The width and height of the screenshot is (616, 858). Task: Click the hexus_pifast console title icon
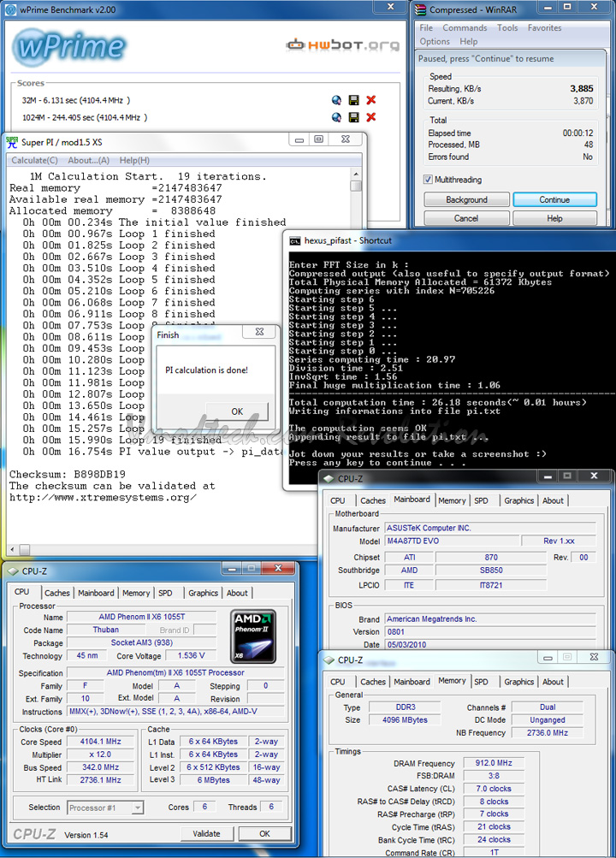(295, 240)
